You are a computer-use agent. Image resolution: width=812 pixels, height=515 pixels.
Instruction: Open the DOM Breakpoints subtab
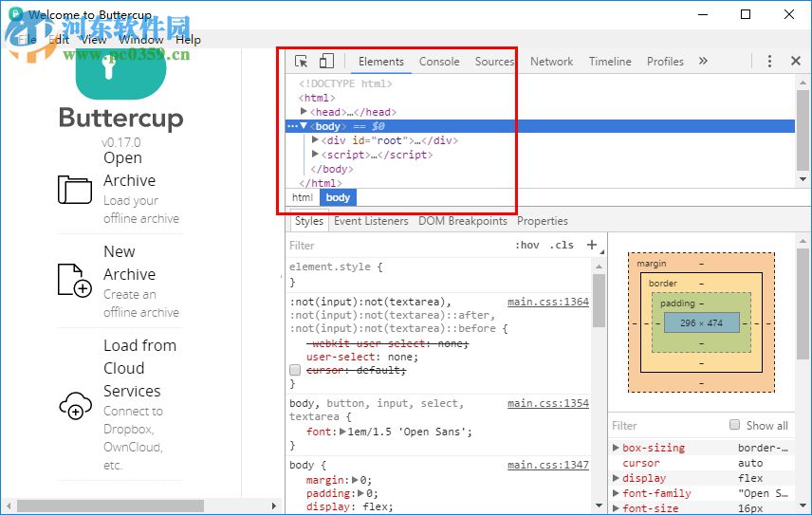click(463, 221)
